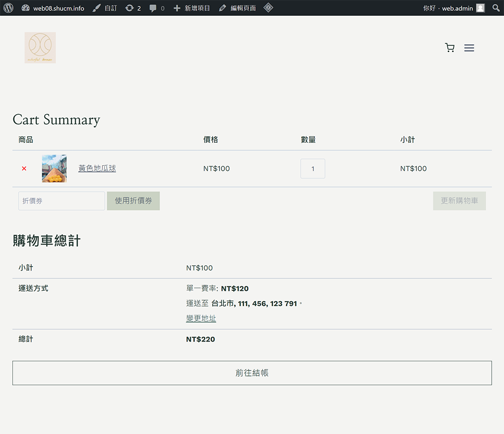Screen dimensions: 504x434
Task: Open the Customize (自訂) option
Action: coord(105,8)
